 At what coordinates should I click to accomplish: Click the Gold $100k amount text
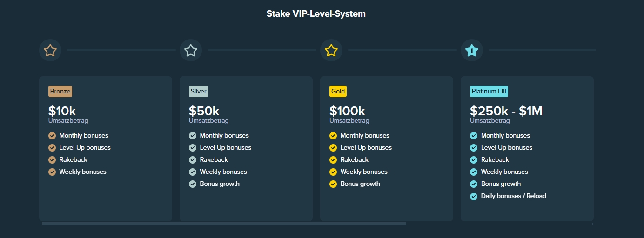click(347, 111)
